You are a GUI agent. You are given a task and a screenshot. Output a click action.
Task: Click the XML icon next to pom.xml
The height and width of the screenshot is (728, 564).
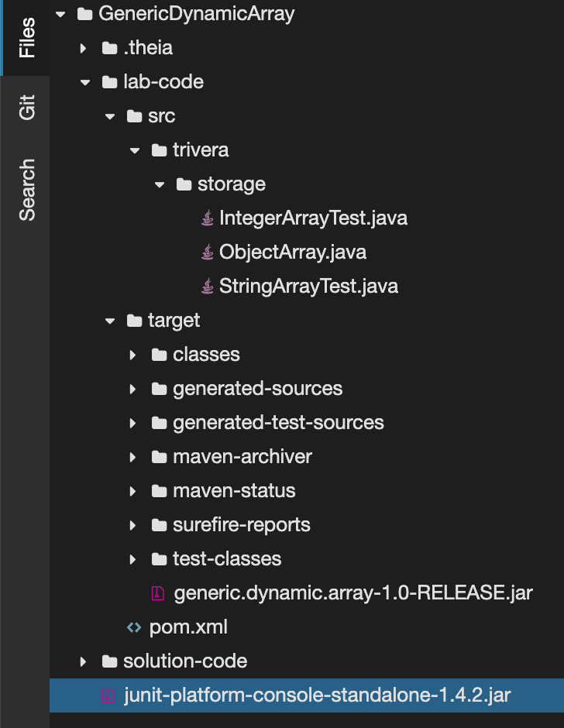pyautogui.click(x=134, y=627)
